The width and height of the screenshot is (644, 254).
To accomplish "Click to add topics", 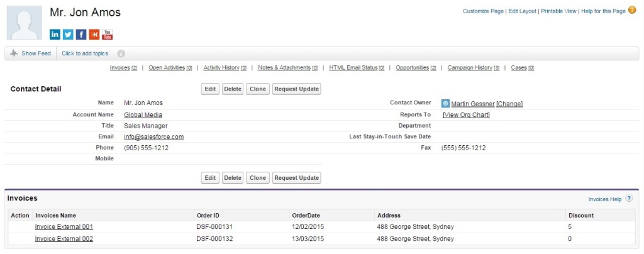I will pos(85,53).
